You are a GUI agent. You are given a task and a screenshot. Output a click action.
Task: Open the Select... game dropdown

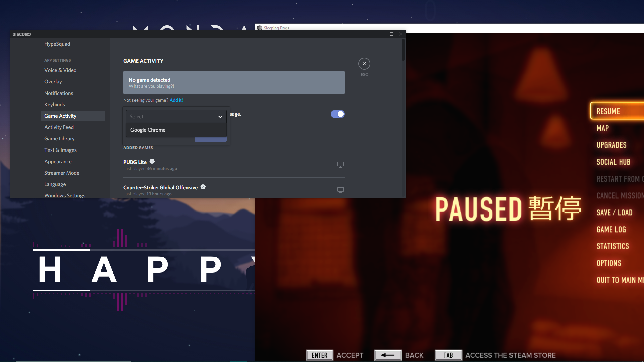[x=176, y=116]
